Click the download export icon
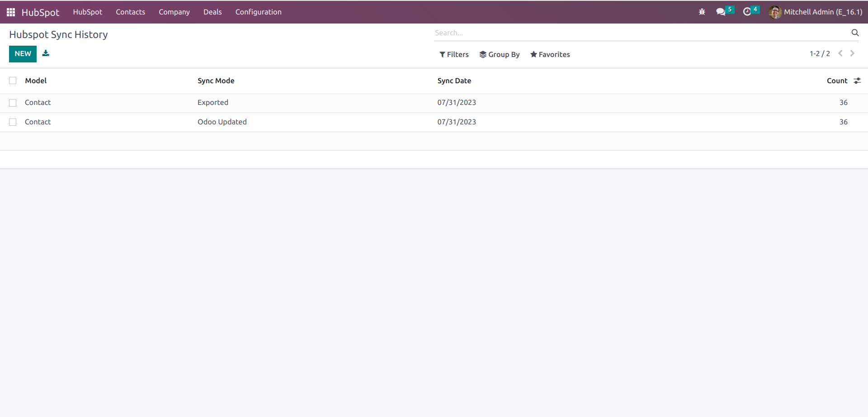Viewport: 868px width, 417px height. point(46,53)
